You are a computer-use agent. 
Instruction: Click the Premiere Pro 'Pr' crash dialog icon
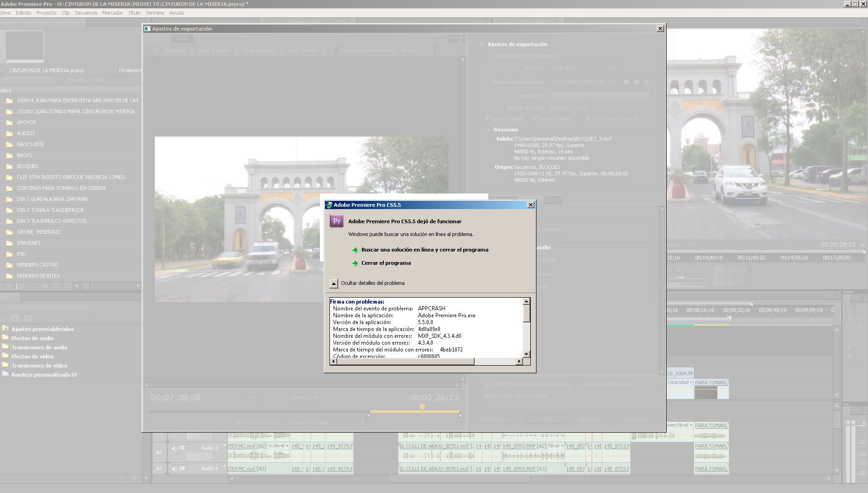337,221
